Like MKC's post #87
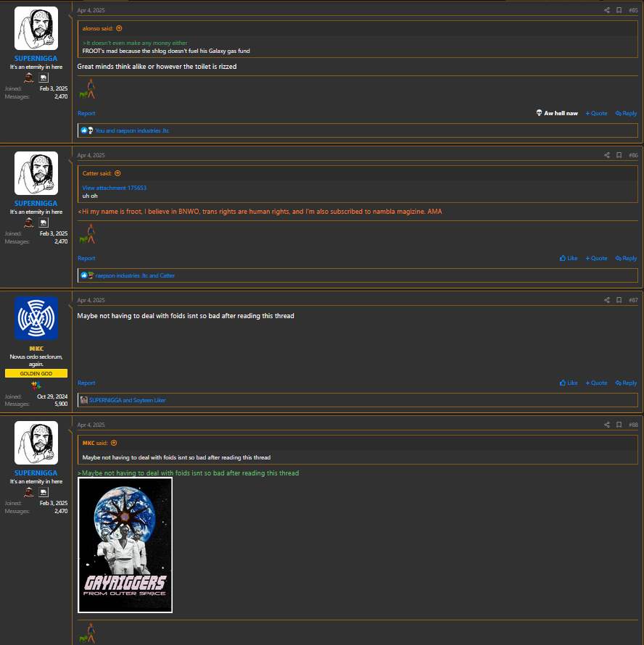 [x=569, y=383]
